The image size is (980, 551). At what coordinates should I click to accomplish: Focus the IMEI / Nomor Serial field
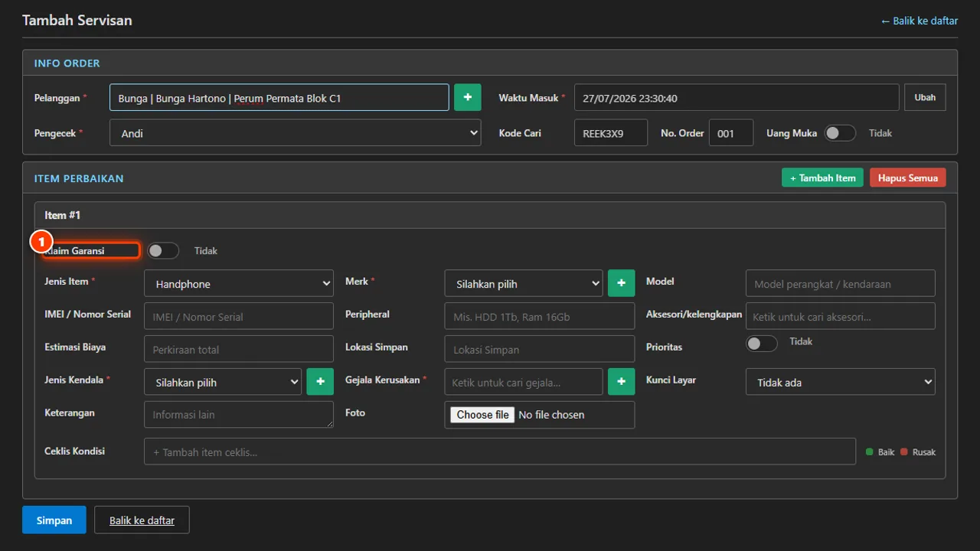click(x=239, y=316)
